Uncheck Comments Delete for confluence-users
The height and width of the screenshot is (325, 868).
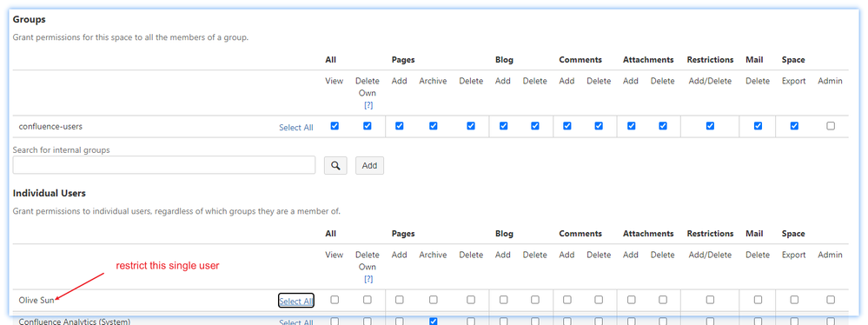click(599, 126)
